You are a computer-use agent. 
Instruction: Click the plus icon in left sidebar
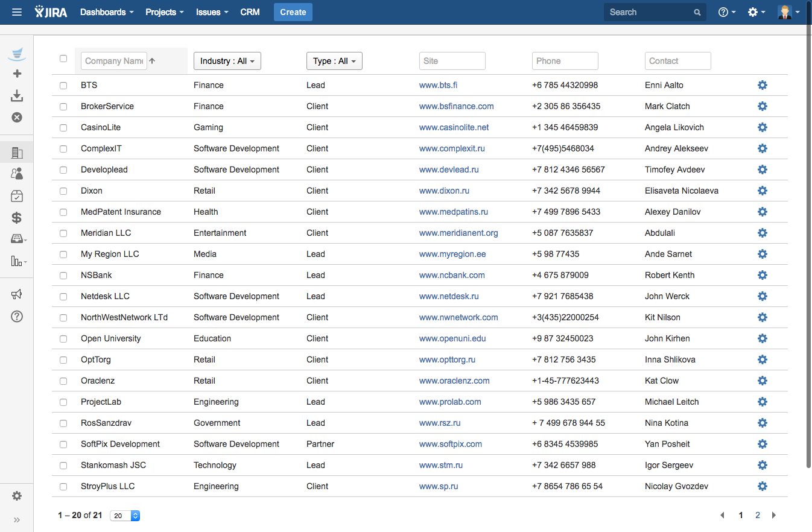click(17, 74)
